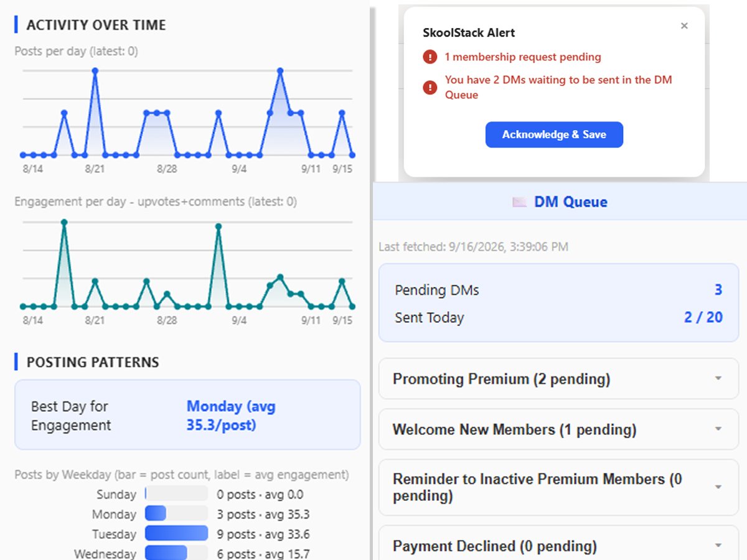
Task: Click the Monday posts bar
Action: click(156, 513)
